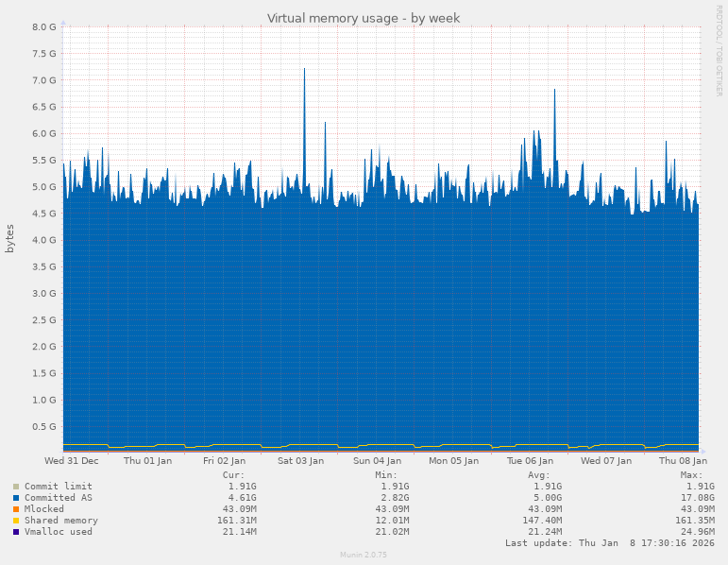This screenshot has height=565, width=728.
Task: Click the 'Fri 02 Jan' x-axis label
Action: tap(224, 460)
